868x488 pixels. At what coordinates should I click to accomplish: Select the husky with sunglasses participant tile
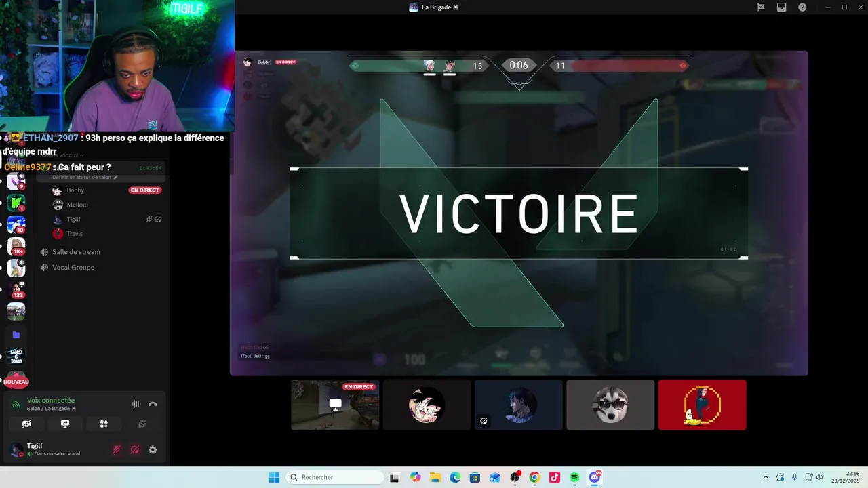point(610,405)
